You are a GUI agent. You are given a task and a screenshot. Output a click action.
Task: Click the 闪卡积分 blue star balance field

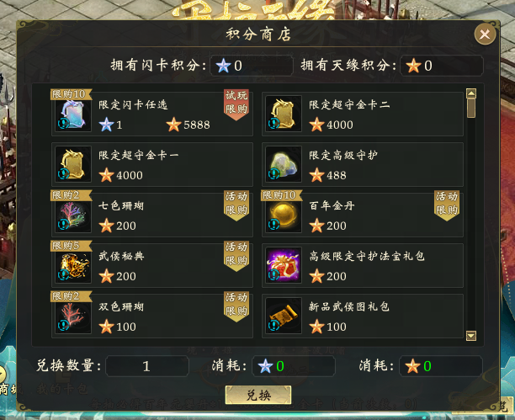(252, 66)
